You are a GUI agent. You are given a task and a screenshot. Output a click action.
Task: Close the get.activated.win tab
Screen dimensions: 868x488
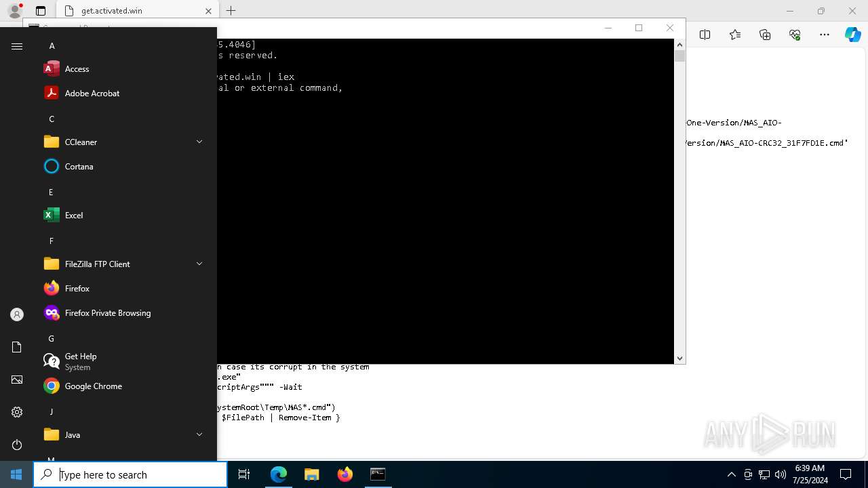point(208,11)
